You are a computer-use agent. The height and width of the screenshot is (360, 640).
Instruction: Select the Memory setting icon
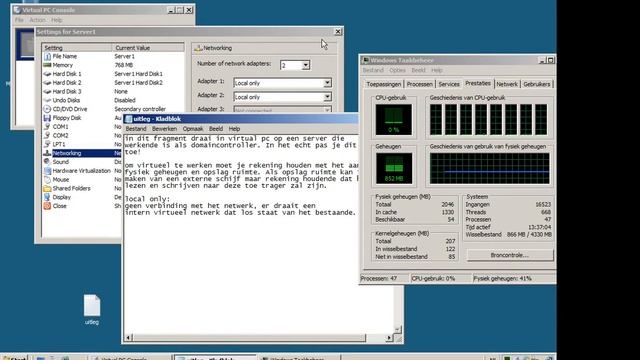pos(47,65)
